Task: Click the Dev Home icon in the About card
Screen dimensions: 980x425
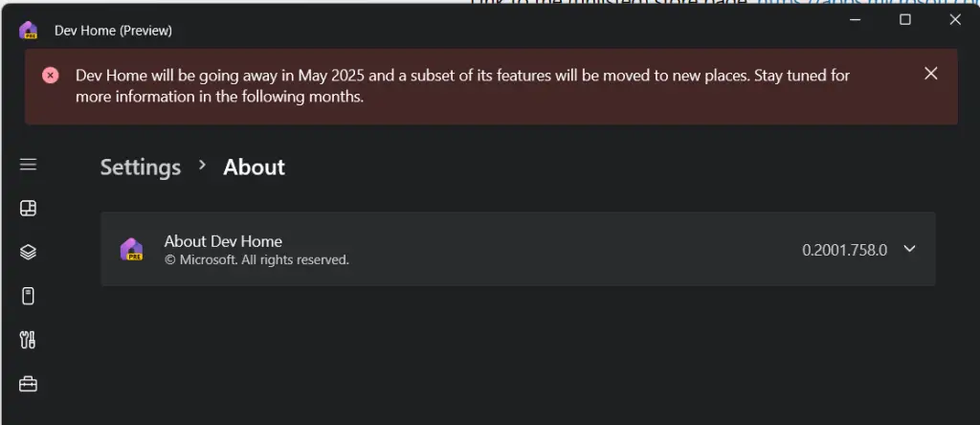Action: [x=131, y=249]
